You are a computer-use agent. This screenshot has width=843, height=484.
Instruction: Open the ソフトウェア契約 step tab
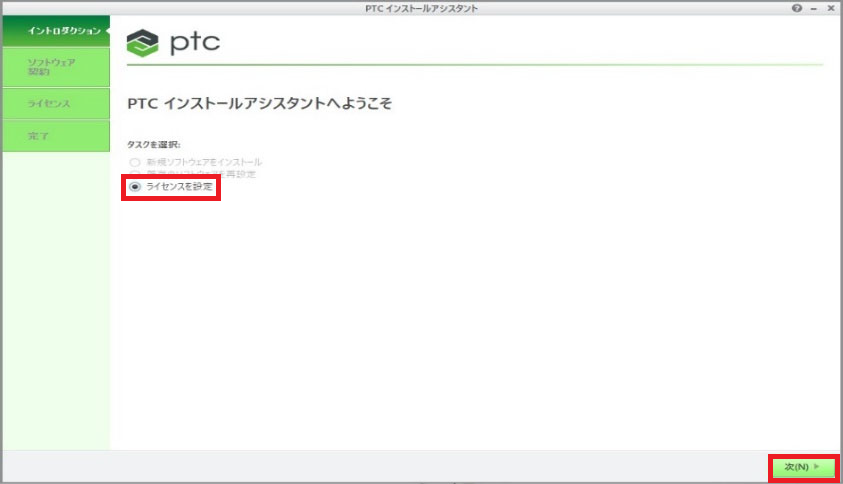56,67
